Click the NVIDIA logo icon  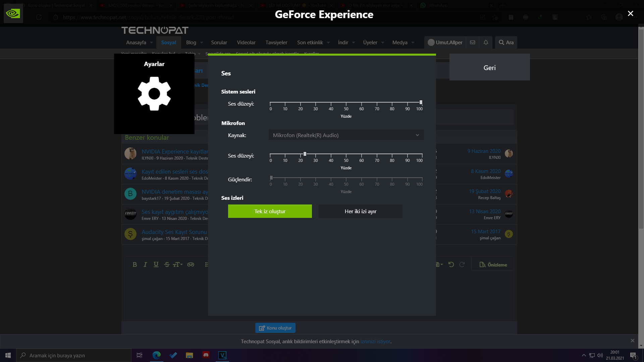point(13,13)
